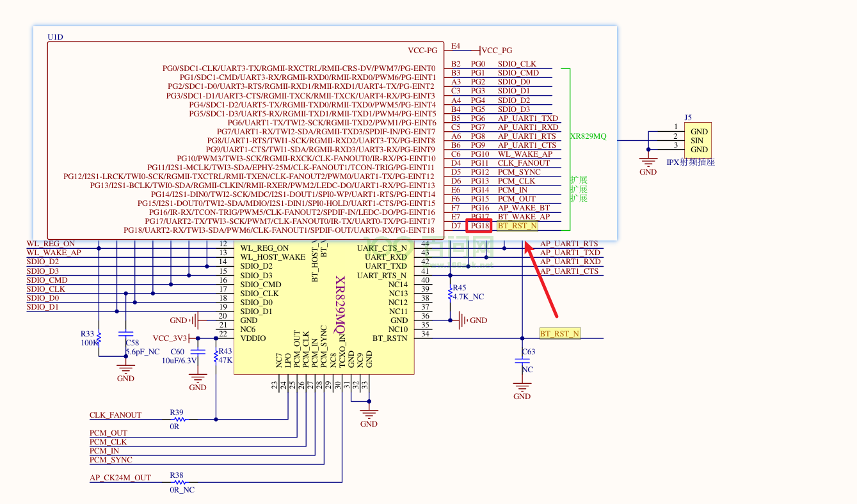Click the R39 0R resistor symbol

(x=177, y=420)
